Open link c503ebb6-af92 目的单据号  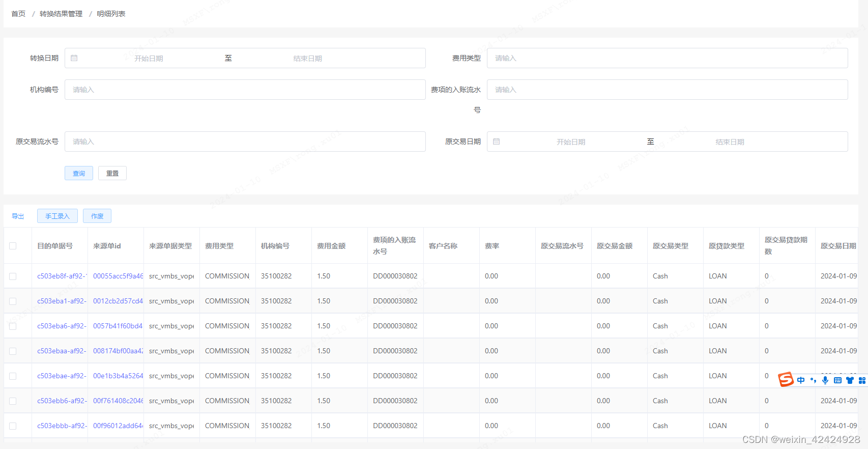pos(62,401)
